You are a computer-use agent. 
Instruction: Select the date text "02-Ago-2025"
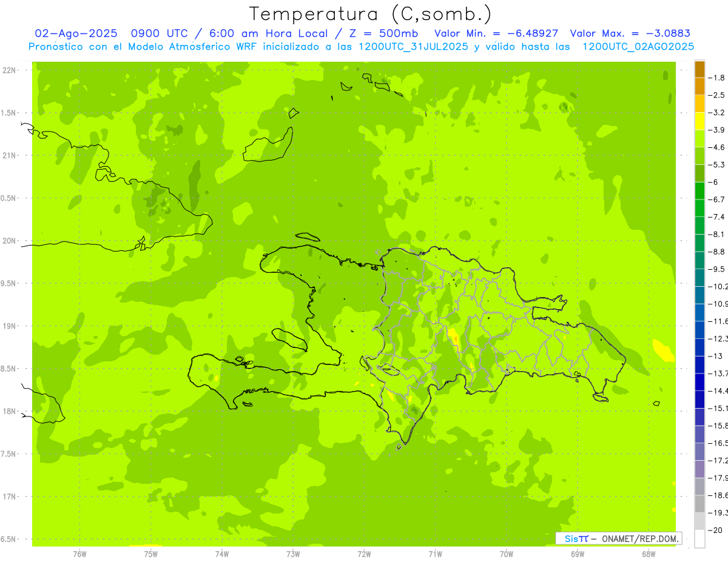click(x=76, y=33)
